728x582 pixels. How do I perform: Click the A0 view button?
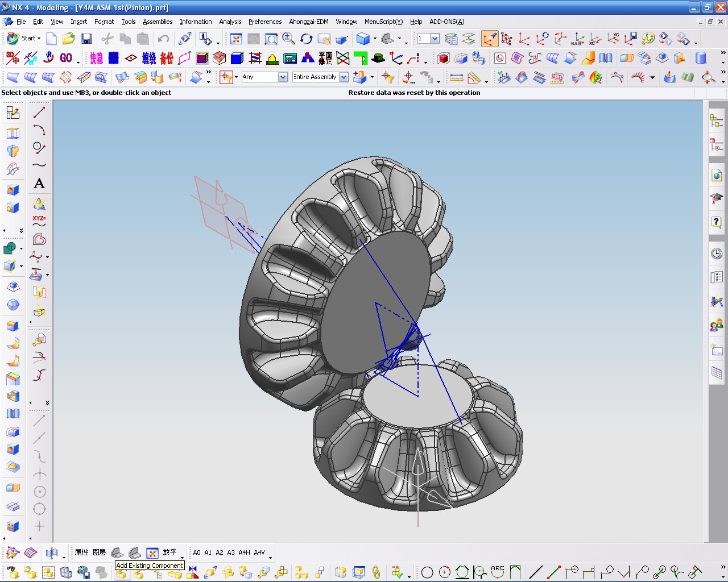pos(197,552)
